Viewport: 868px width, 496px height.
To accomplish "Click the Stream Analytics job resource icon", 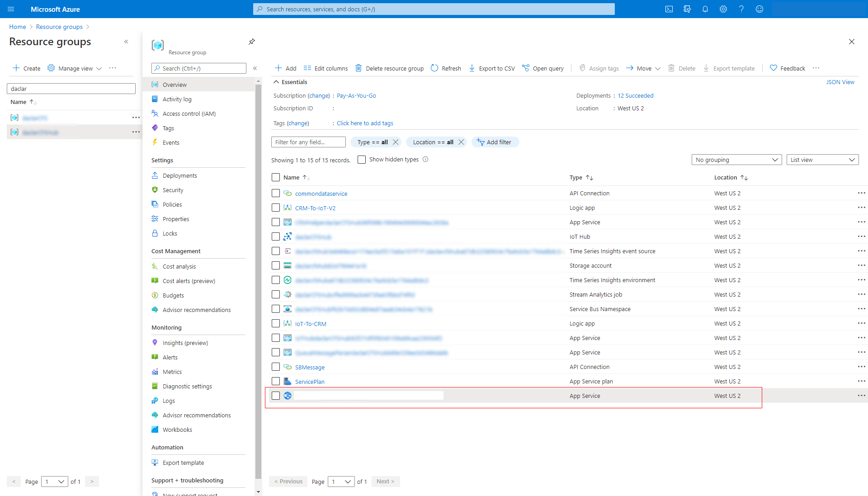I will coord(288,294).
